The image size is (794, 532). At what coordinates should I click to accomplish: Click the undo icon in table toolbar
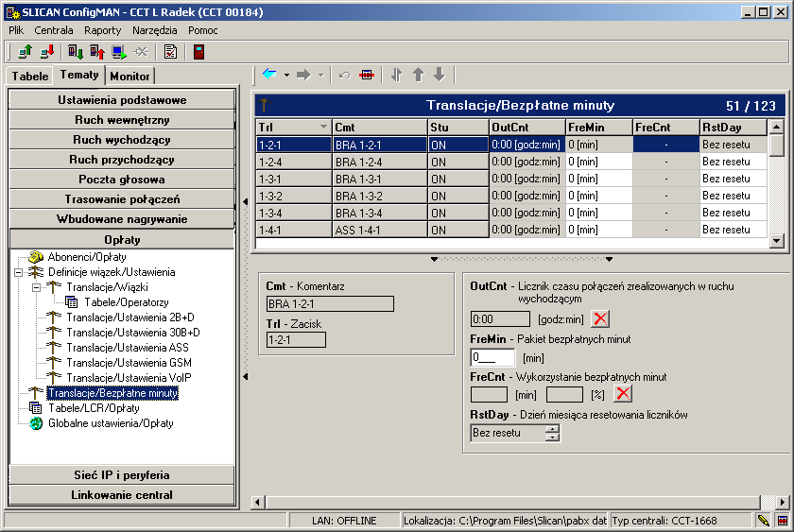pos(344,76)
